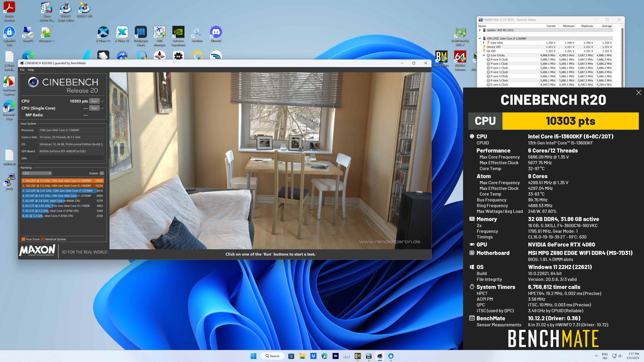The width and height of the screenshot is (644, 362).
Task: Open Adobe Acrobat desktop shortcut
Action: click(9, 12)
